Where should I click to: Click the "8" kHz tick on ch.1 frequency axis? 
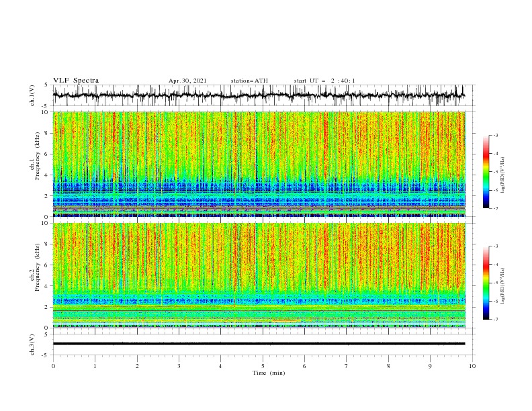(x=46, y=133)
